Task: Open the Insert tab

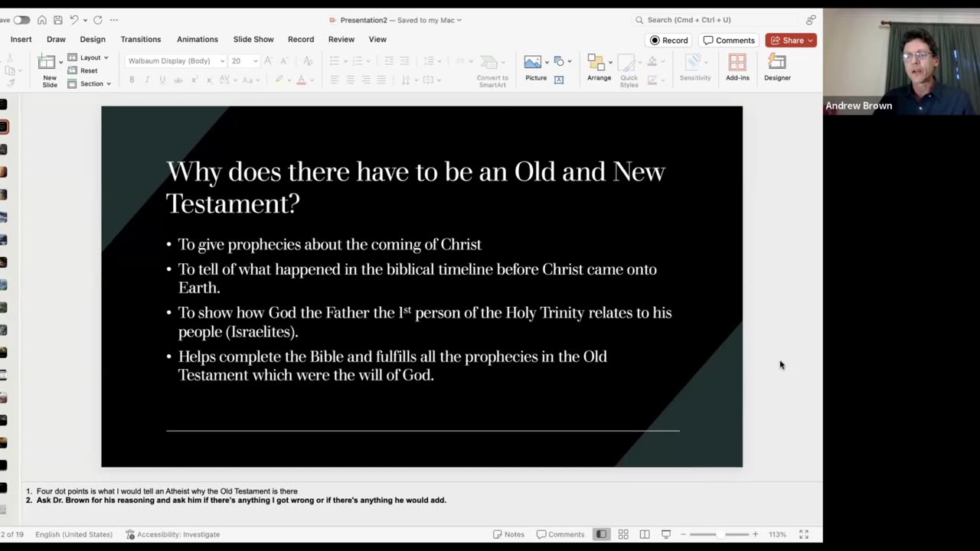Action: coord(21,39)
